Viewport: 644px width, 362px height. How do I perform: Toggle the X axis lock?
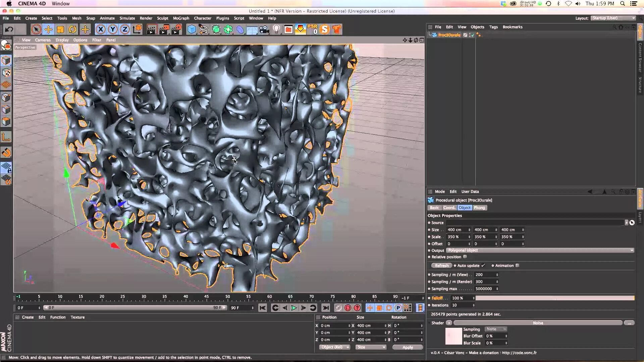point(100,29)
